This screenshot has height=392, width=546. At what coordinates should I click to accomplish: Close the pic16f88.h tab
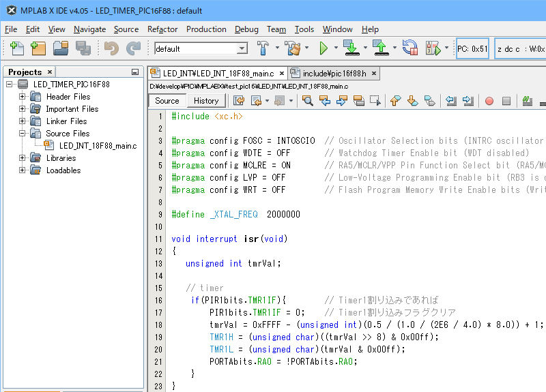(374, 74)
